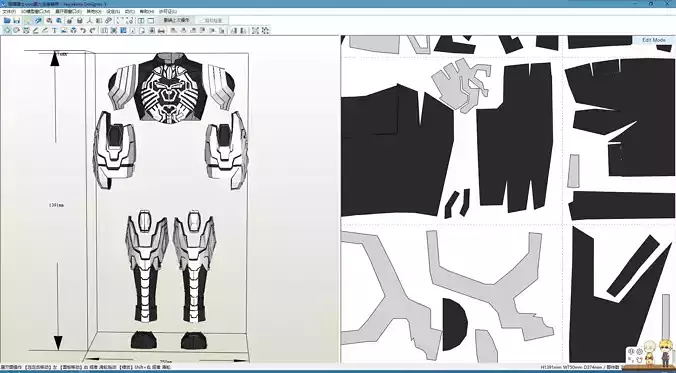Select the move tool with the four-way arrow icon
Screen dimensions: 676x373
[x=7, y=30]
